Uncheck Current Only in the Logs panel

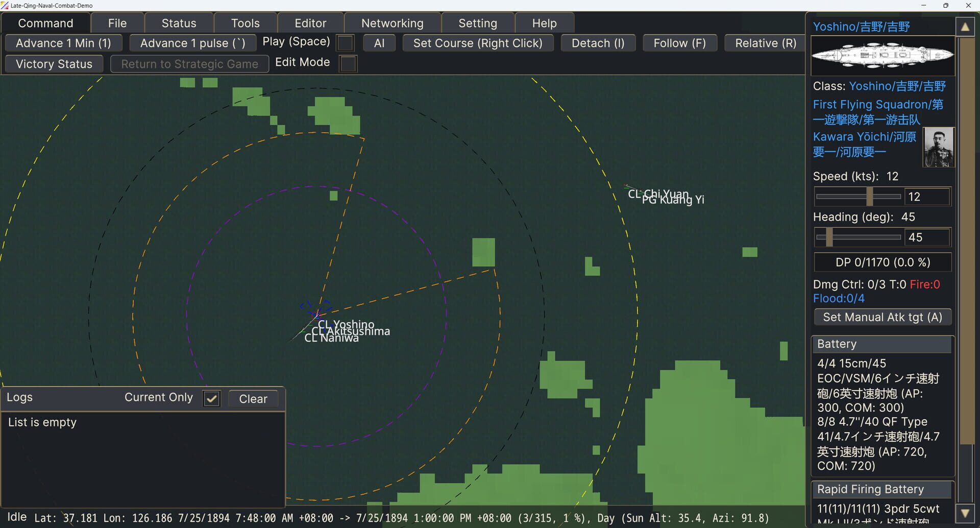pyautogui.click(x=212, y=398)
